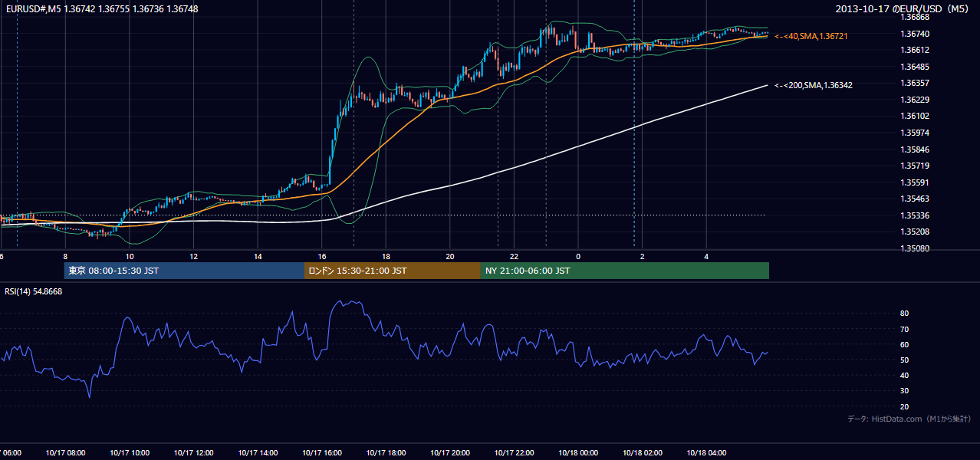This screenshot has width=980, height=460.
Task: Click price axis value 1.35336
Action: (914, 215)
